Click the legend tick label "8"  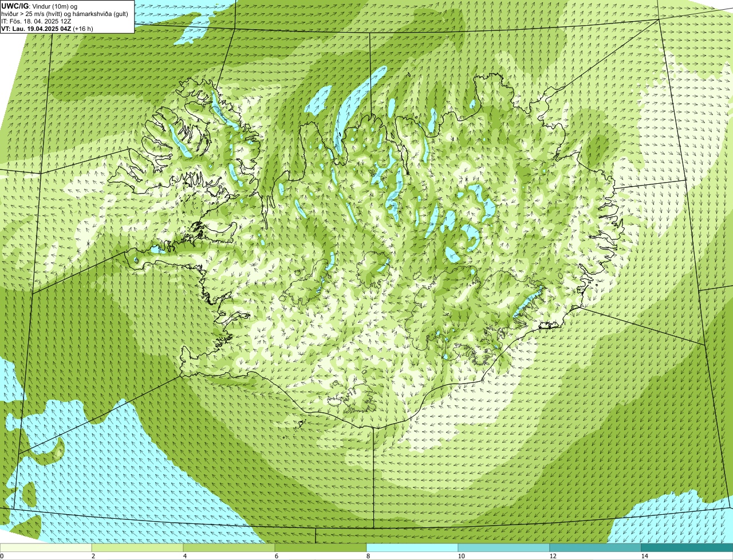[368, 556]
